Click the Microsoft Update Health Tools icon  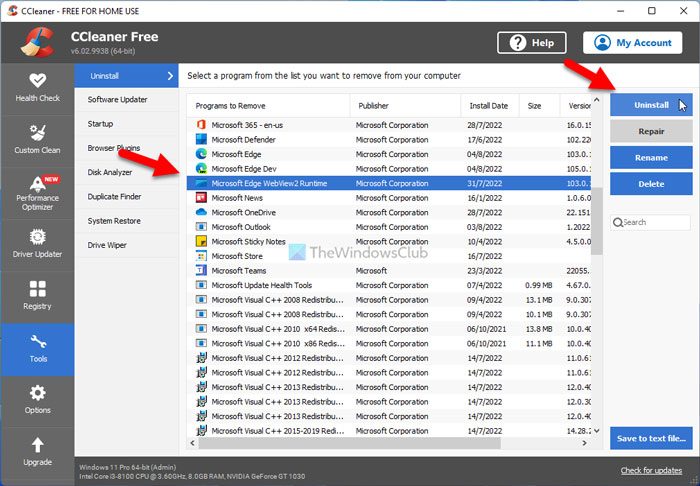[201, 285]
